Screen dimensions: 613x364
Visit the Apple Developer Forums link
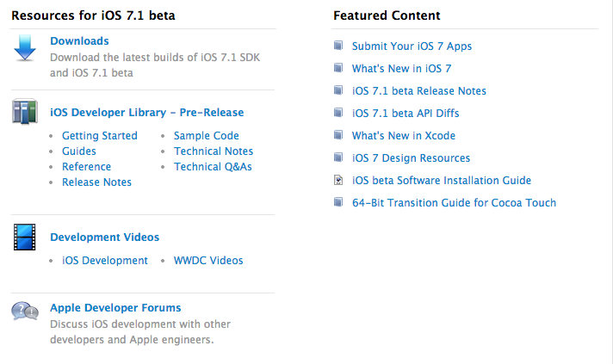[115, 308]
